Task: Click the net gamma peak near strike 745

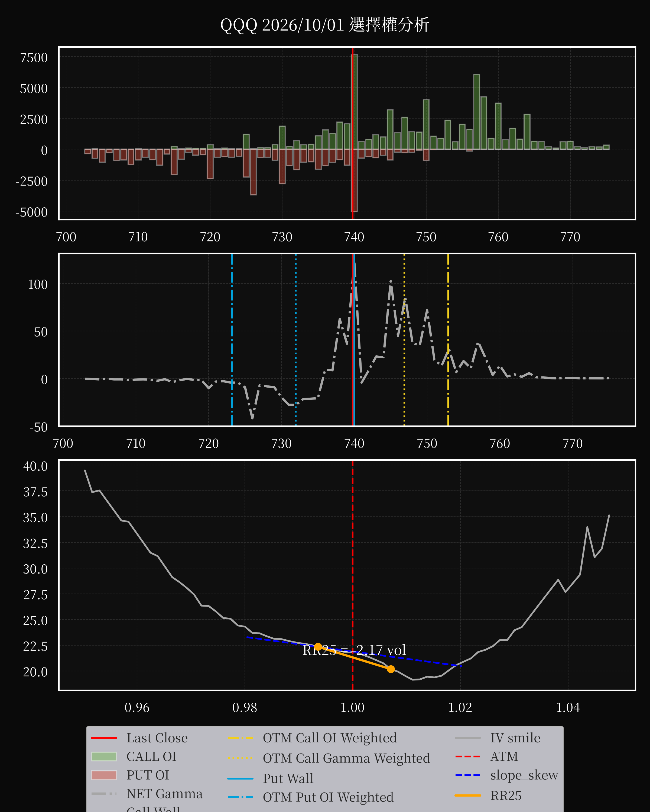Action: coord(391,281)
